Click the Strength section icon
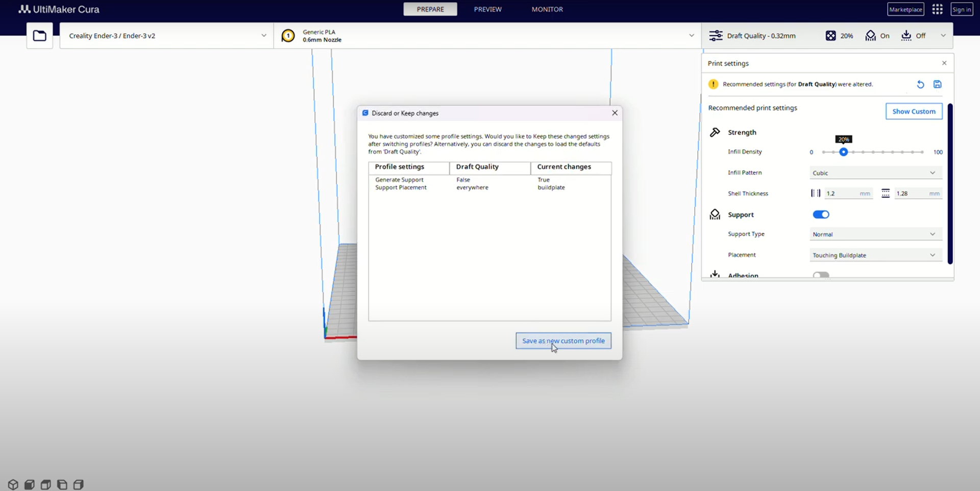The width and height of the screenshot is (980, 491). coord(715,132)
